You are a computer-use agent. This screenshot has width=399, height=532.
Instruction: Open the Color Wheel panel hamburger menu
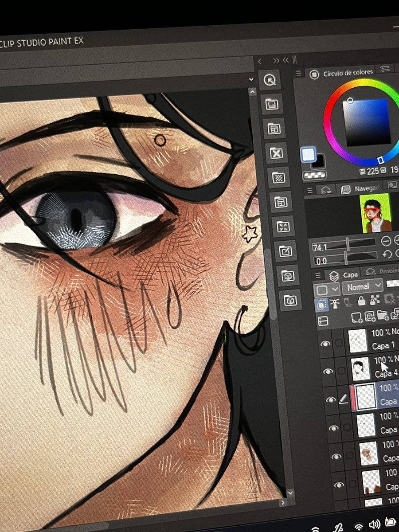tap(299, 73)
